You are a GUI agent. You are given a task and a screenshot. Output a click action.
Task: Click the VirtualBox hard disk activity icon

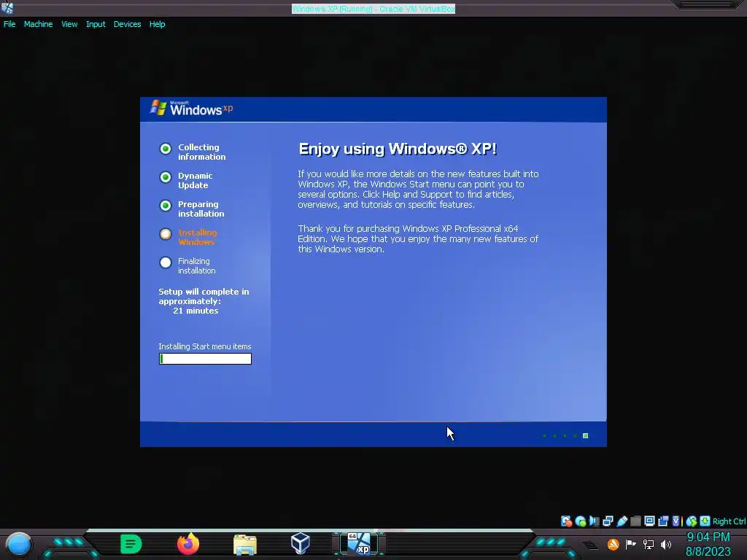[x=566, y=521]
